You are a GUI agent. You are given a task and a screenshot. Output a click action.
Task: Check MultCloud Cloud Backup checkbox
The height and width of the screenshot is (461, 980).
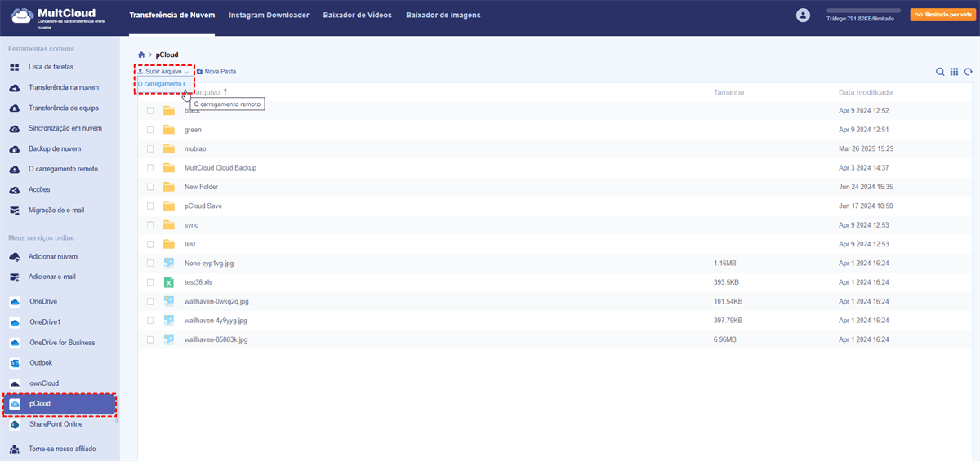click(x=150, y=168)
